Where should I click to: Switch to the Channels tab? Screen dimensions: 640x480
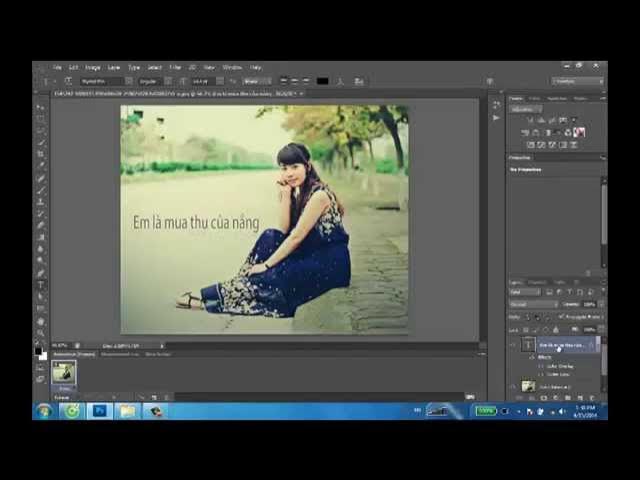pos(538,282)
